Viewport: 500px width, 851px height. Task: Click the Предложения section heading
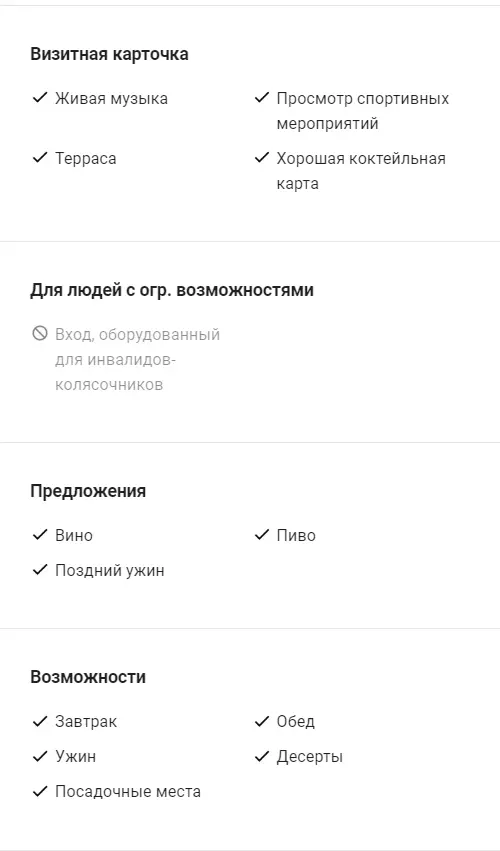[x=88, y=491]
